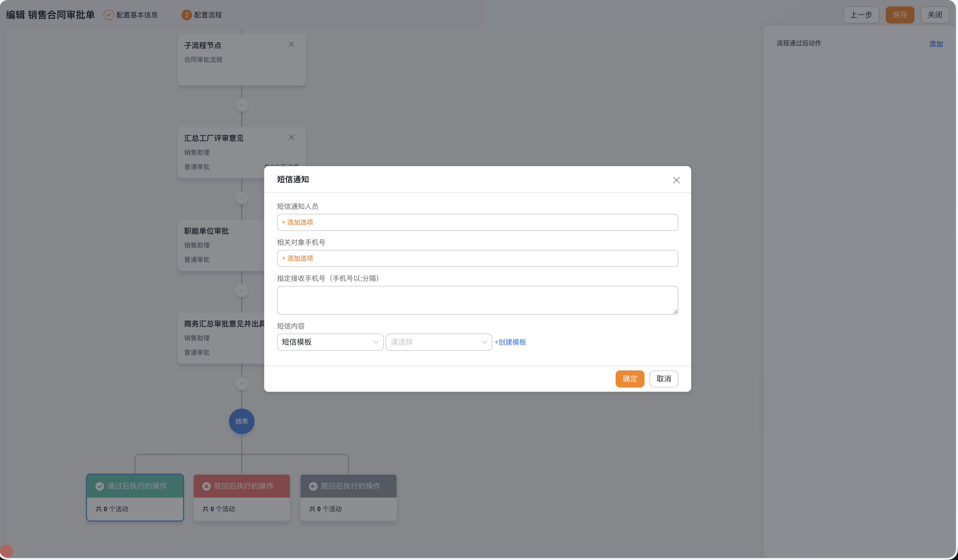958x560 pixels.
Task: Confirm with the 确定 button
Action: point(630,379)
